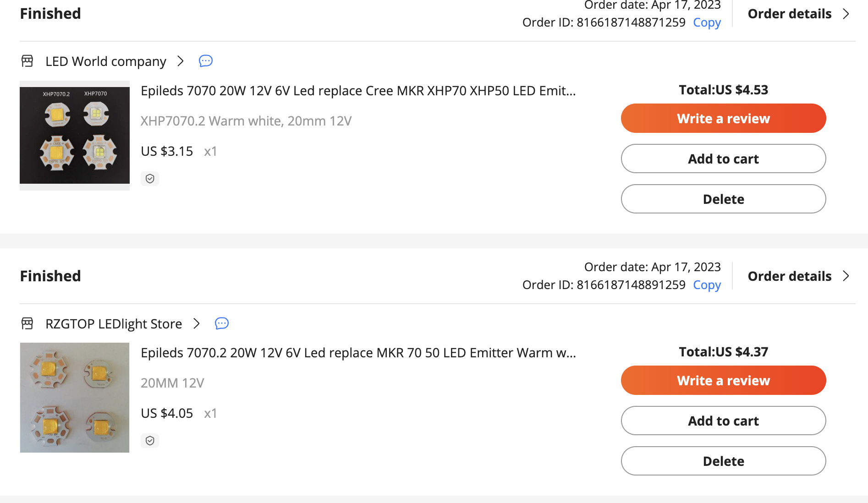Open chat with LED World company seller

click(x=206, y=61)
